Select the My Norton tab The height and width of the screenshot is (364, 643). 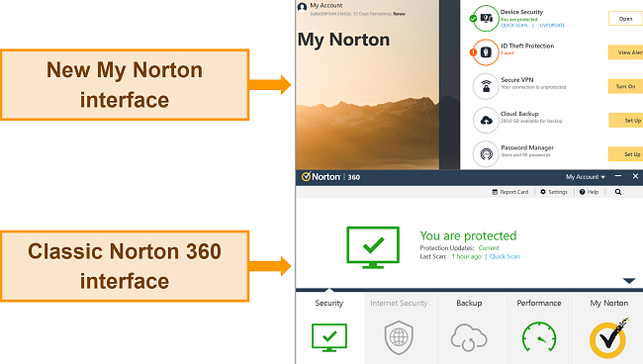tap(609, 327)
